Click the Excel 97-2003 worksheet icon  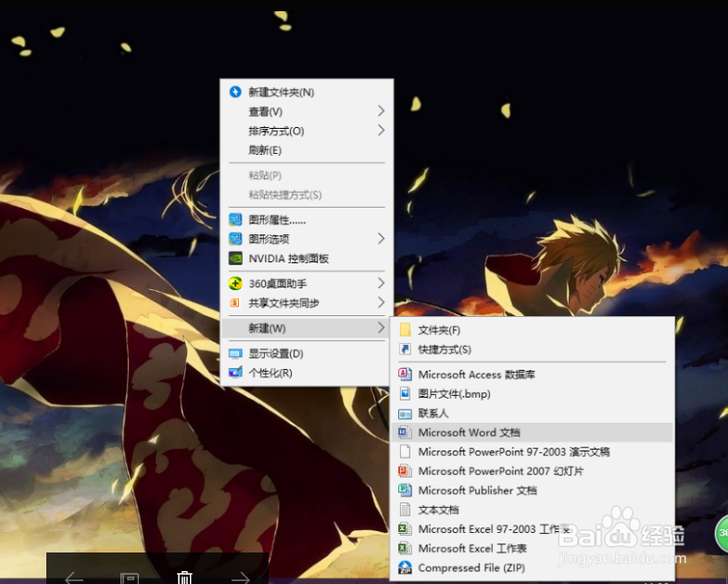click(x=405, y=529)
